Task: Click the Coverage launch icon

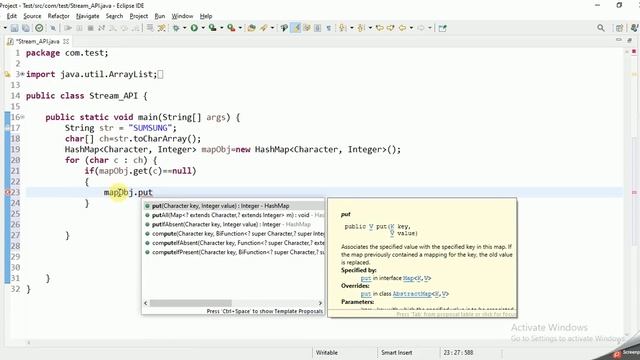Action: tap(212, 28)
